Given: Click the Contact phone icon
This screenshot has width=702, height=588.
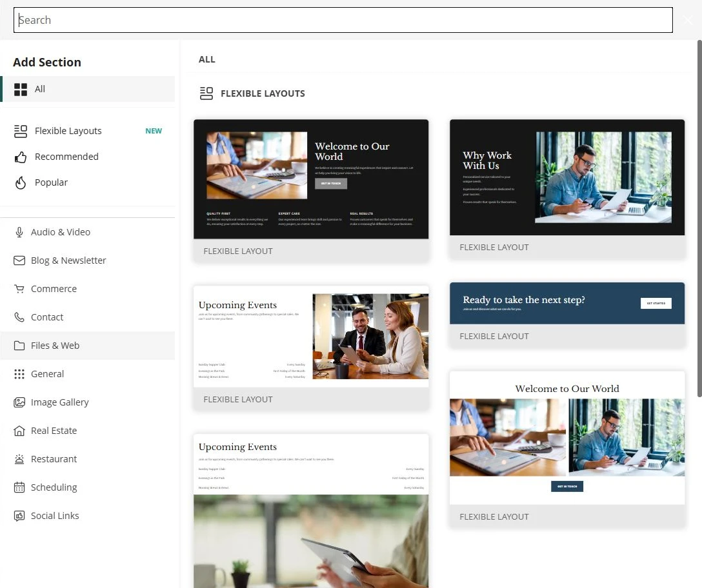Looking at the screenshot, I should click(19, 317).
